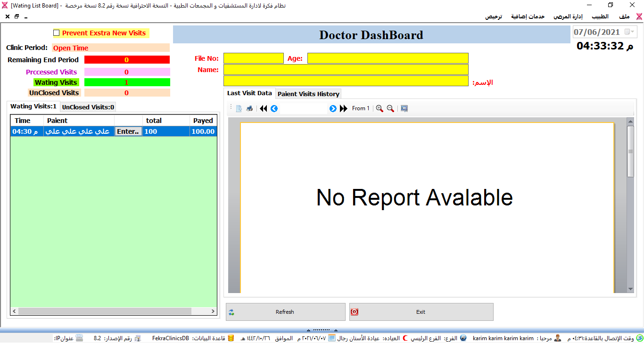Go to previous report page
This screenshot has width=644, height=343.
(274, 108)
